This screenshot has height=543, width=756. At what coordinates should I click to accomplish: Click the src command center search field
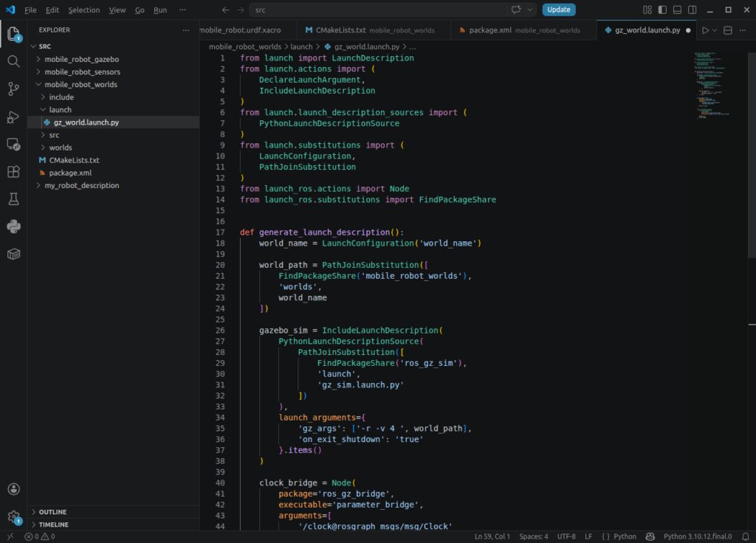[x=394, y=10]
